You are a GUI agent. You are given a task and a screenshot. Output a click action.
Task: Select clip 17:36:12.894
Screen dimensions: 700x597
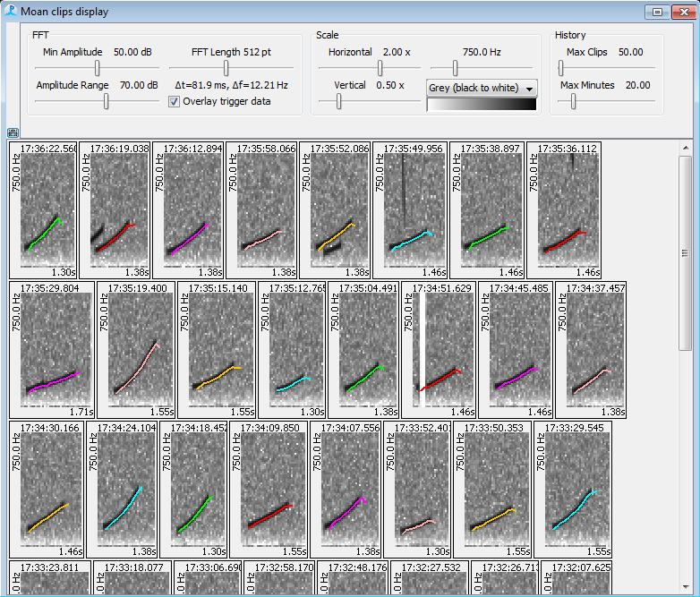pyautogui.click(x=188, y=210)
